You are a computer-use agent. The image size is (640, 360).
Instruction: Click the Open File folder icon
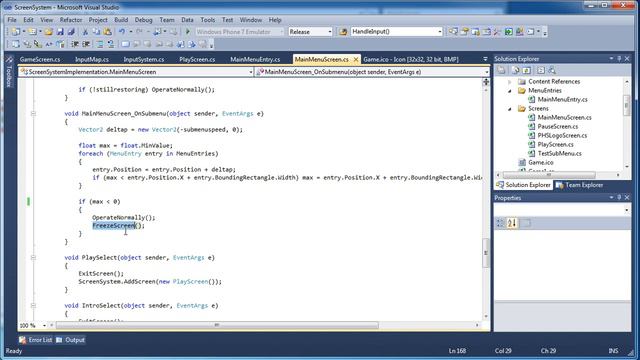click(x=49, y=31)
